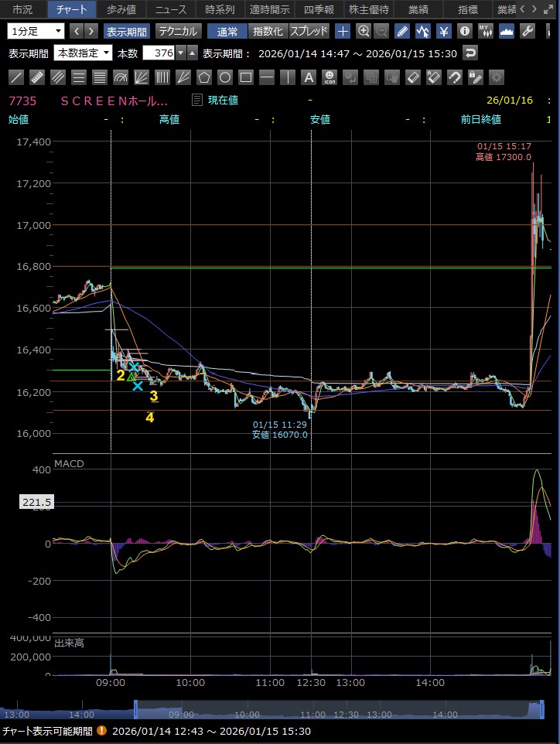Open the 本数 count dropdown arrow
The height and width of the screenshot is (744, 560).
[181, 53]
